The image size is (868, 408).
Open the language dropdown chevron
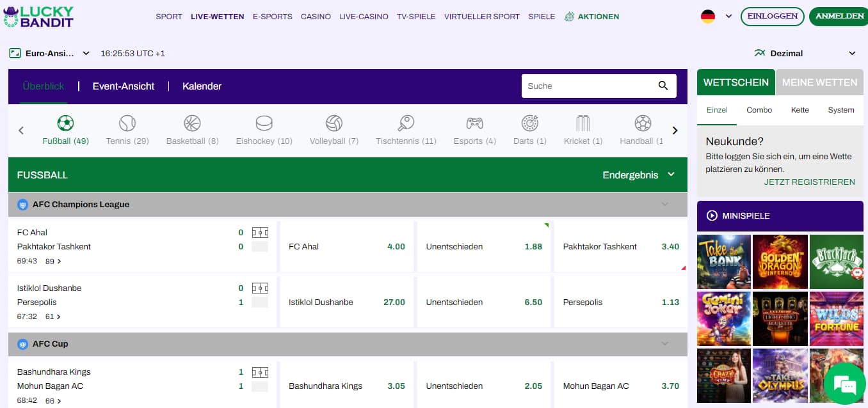(x=728, y=17)
